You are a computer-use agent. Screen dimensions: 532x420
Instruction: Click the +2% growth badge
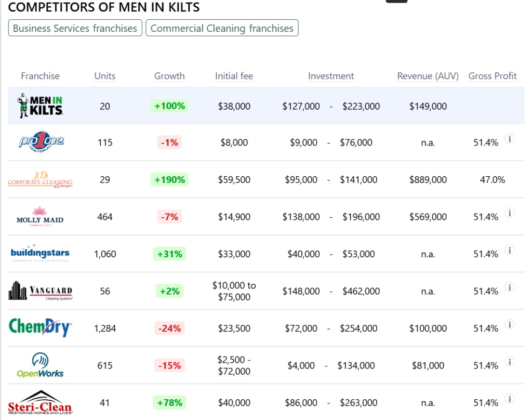[x=170, y=291]
